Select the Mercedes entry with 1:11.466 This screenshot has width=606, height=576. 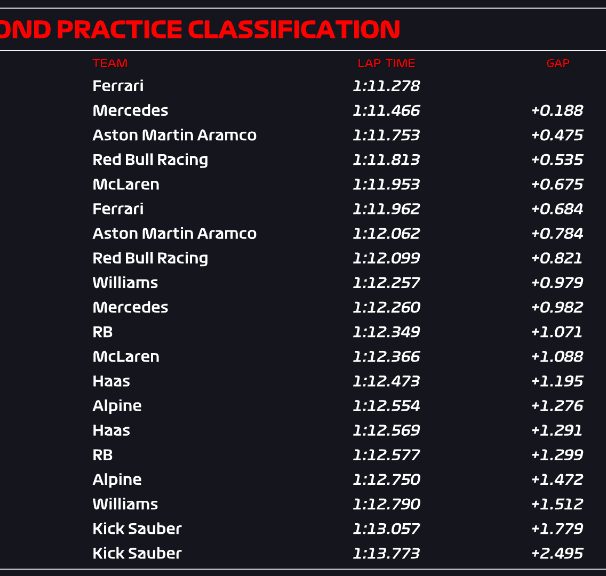pos(130,111)
